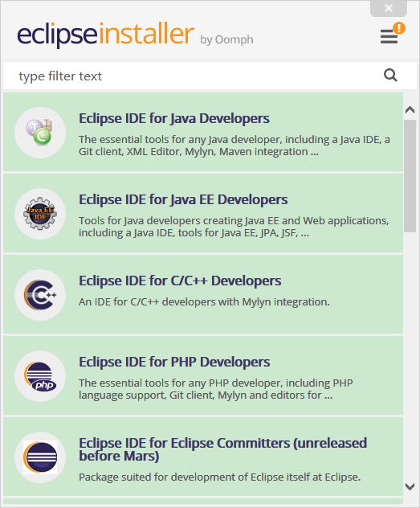
Task: Open the hamburger menu with notification badge
Action: point(392,34)
